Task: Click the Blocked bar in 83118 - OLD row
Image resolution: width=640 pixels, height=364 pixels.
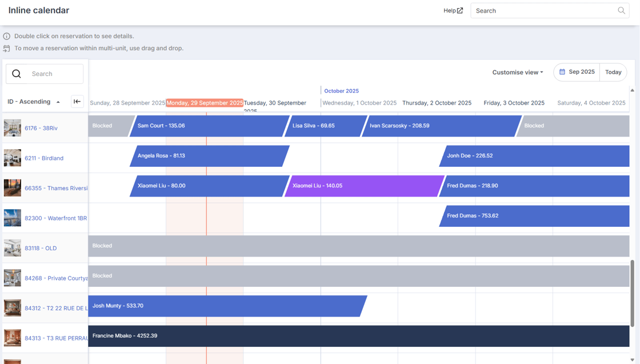Action: (359, 246)
